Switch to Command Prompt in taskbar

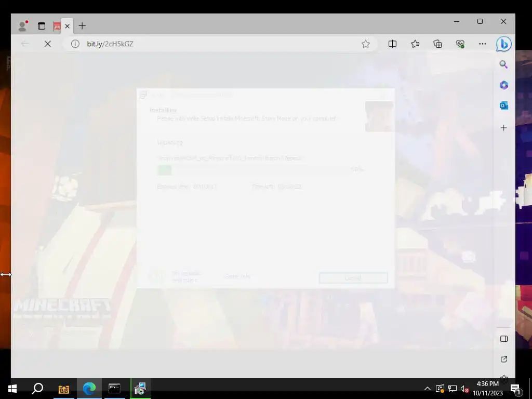(114, 389)
